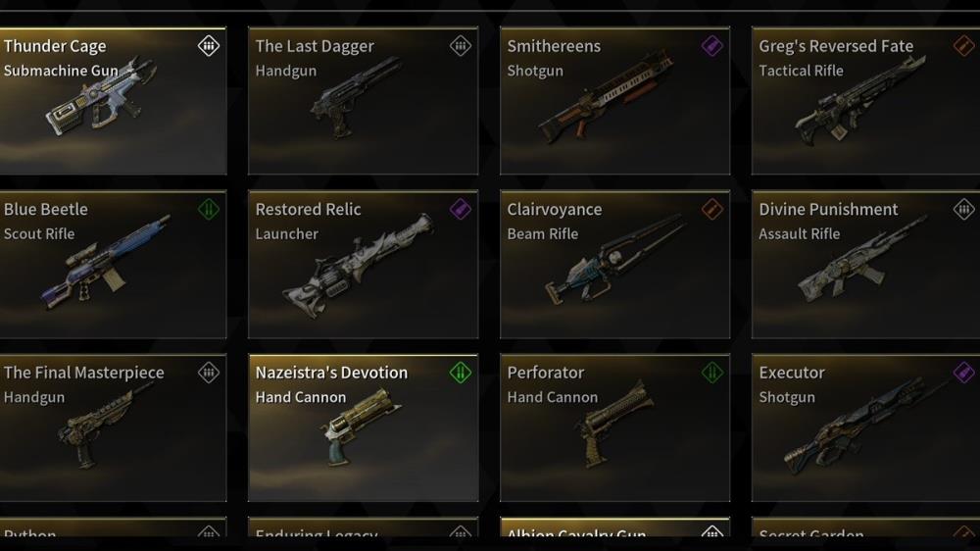Click purple ammo icon on Smithereens card
The width and height of the screenshot is (980, 551).
pos(711,46)
